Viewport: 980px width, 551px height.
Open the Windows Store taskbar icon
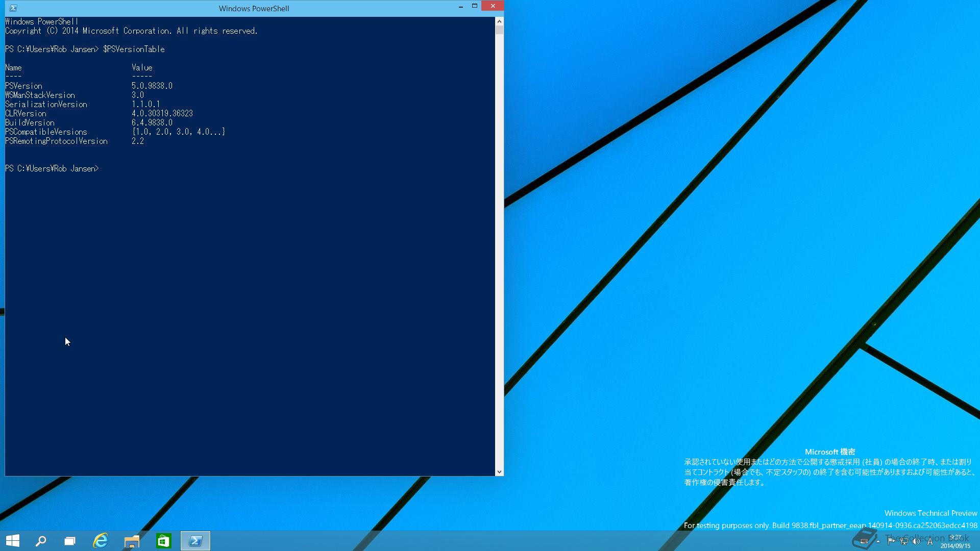point(163,541)
